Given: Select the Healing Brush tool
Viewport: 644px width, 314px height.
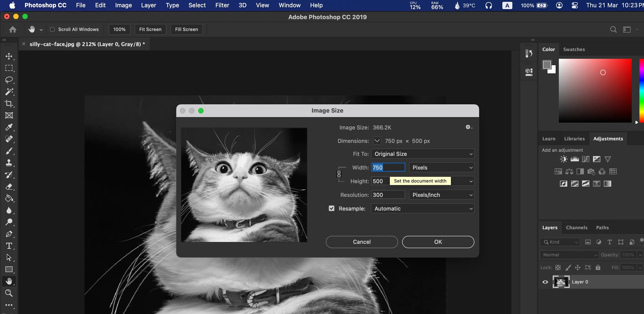Looking at the screenshot, I should (x=9, y=139).
